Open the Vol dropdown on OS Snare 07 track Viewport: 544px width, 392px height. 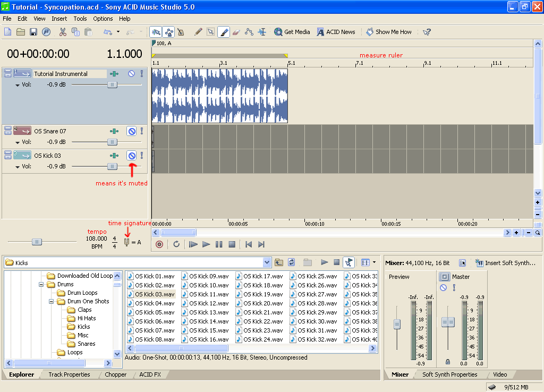coord(18,142)
